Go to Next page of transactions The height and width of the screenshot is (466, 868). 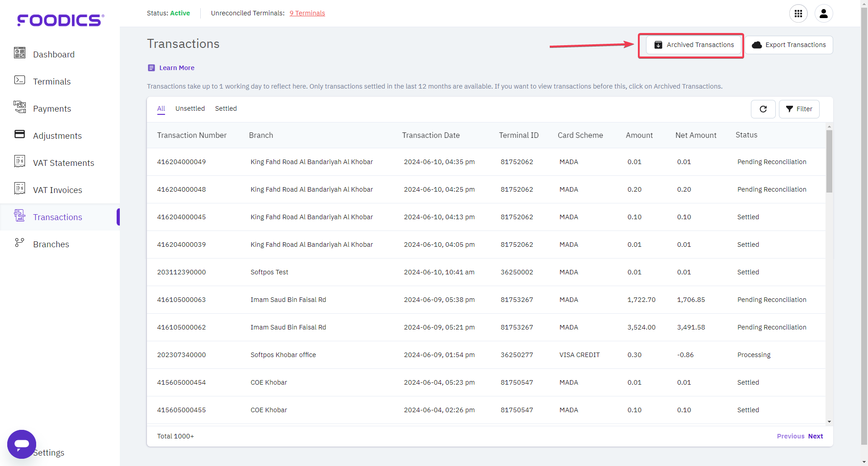pos(815,436)
